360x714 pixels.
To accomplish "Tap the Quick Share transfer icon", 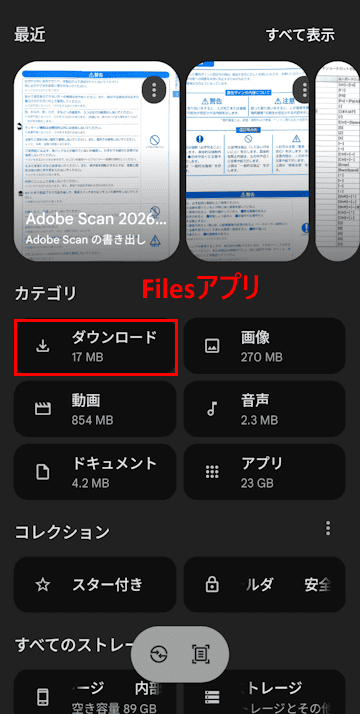I will click(159, 654).
